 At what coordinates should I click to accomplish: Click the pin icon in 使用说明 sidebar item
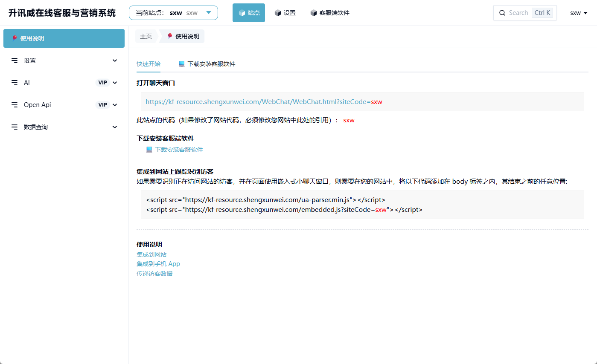(15, 38)
